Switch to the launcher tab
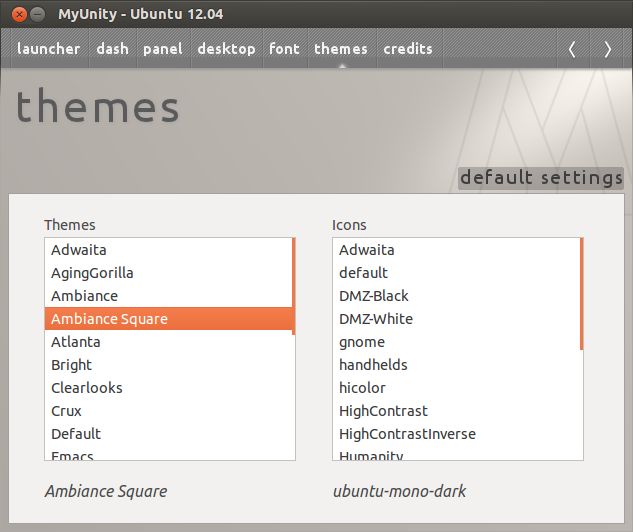633x532 pixels. click(x=48, y=49)
